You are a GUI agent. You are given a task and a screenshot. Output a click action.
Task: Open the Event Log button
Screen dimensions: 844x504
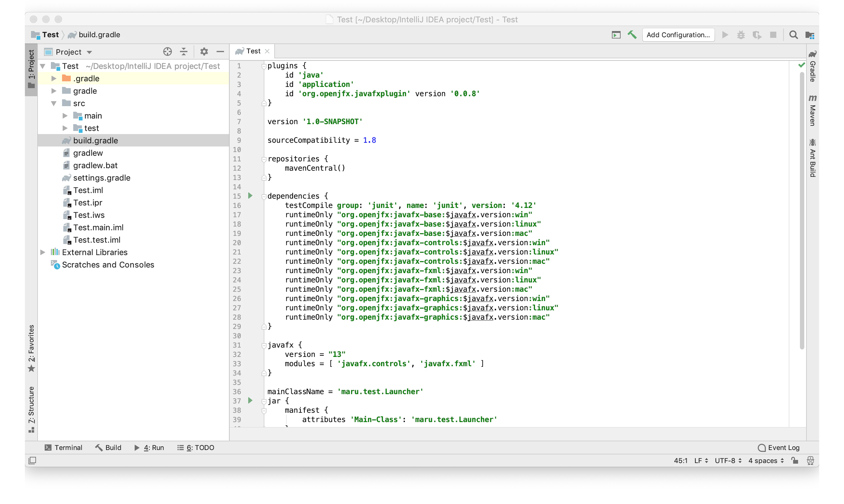778,448
